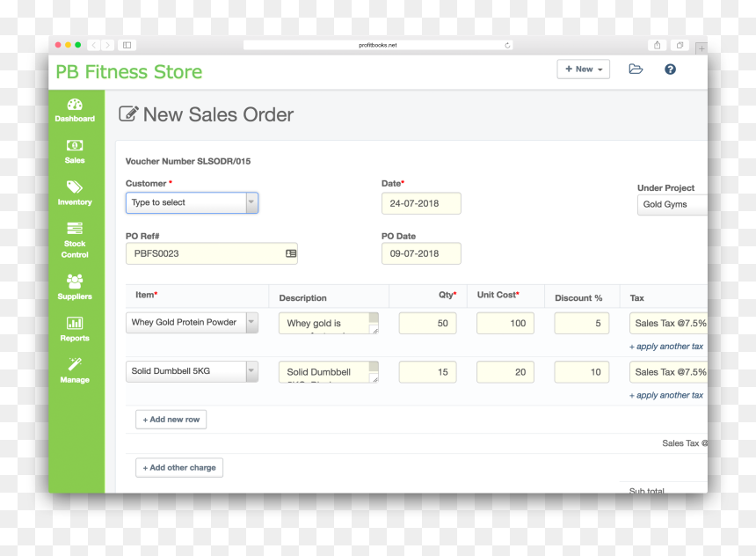Reload the page with the refresh icon
This screenshot has width=756, height=556.
[507, 46]
